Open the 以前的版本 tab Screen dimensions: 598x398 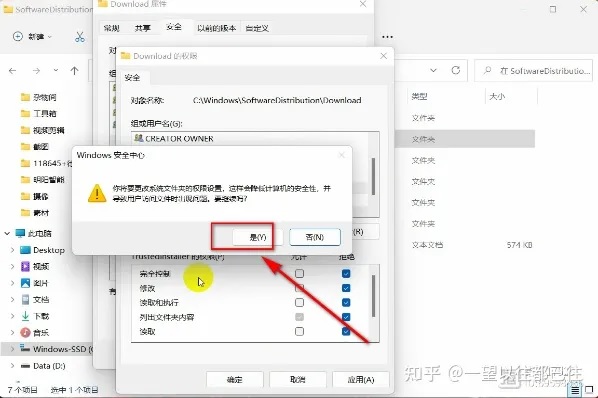coord(216,28)
